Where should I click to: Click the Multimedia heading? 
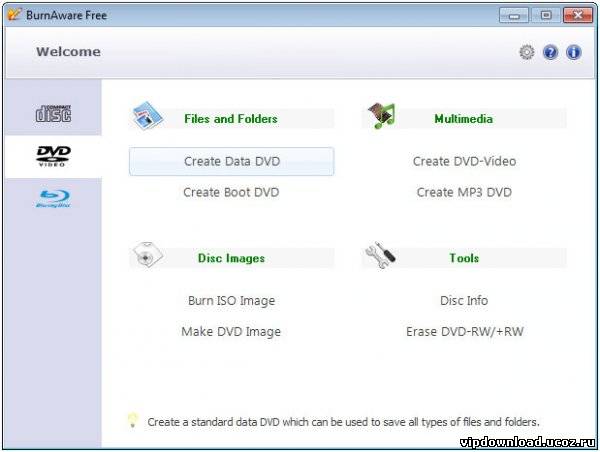(x=464, y=119)
